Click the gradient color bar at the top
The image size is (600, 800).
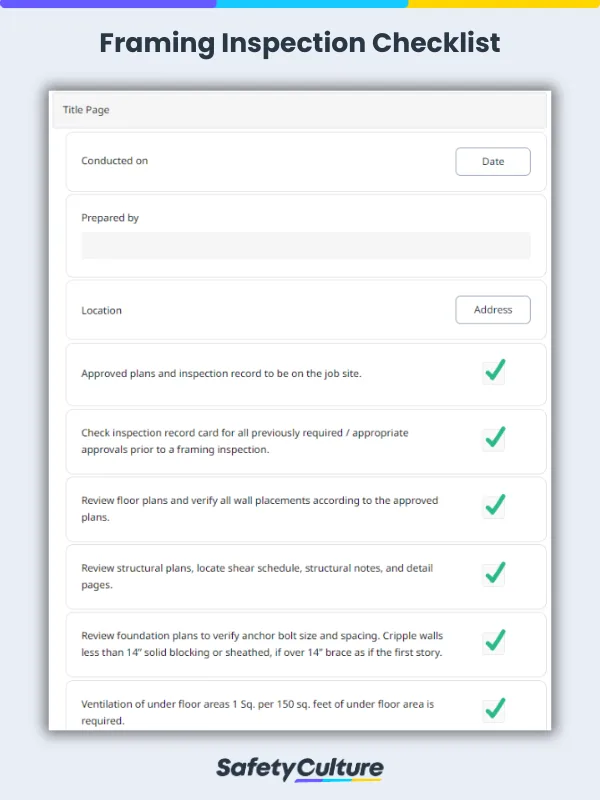pos(300,4)
